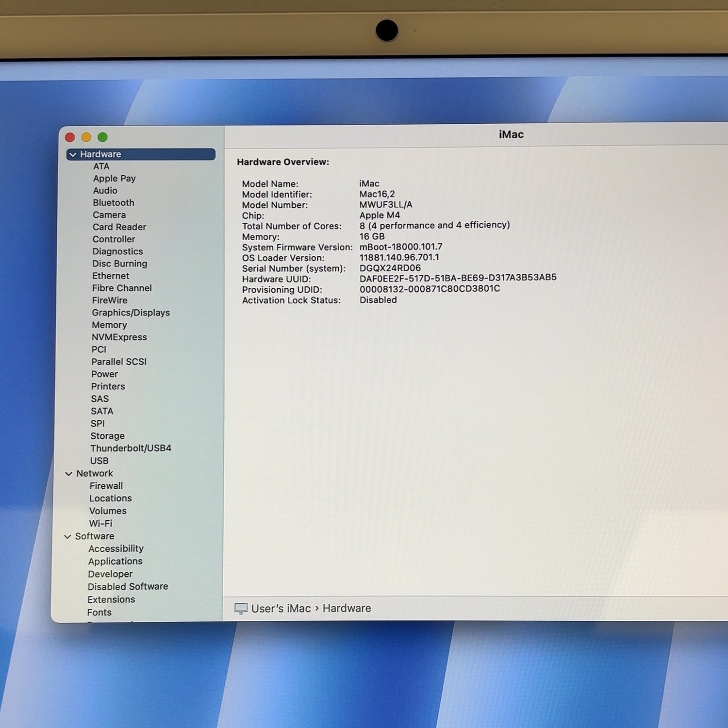Select Fibre Channel in the sidebar
Screen dimensions: 728x728
(122, 288)
